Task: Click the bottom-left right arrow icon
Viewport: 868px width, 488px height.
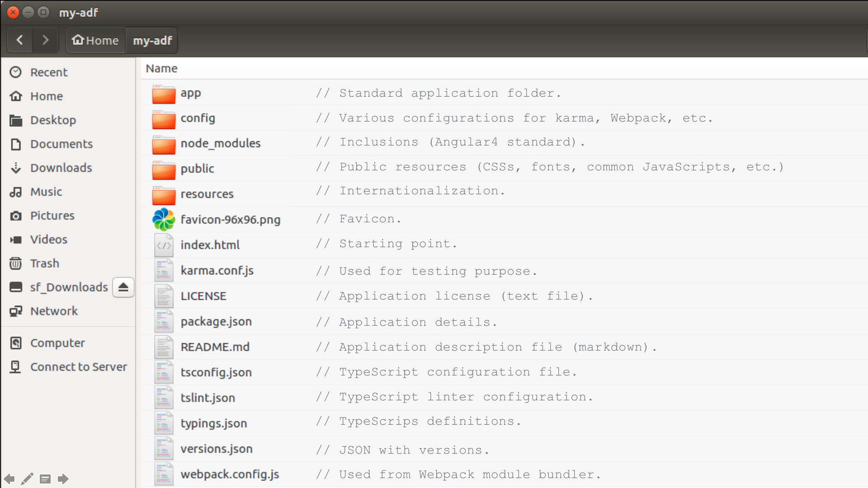Action: point(63,479)
